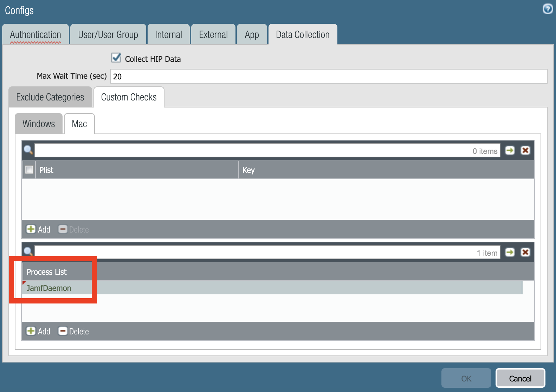Add a new Plist entry
The width and height of the screenshot is (556, 392).
(38, 229)
